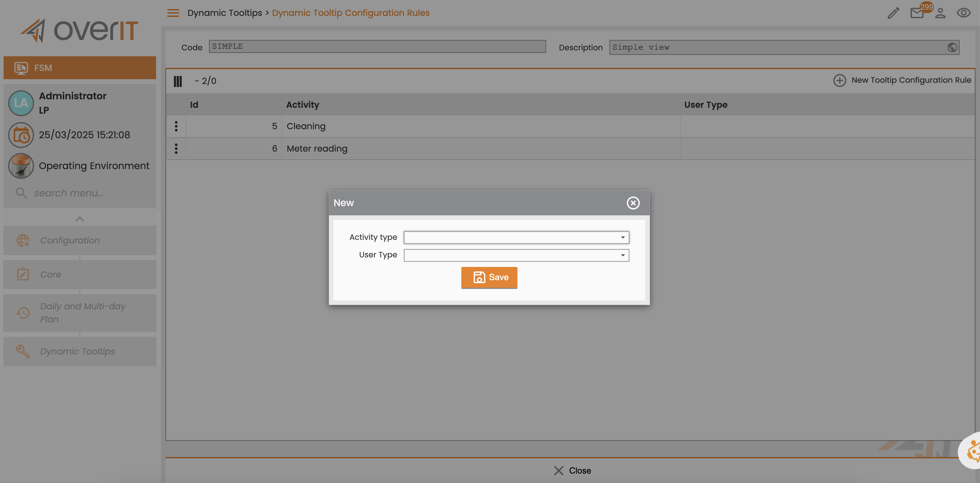Screen dimensions: 980x483
Task: Open row actions for Meter reading
Action: (176, 148)
